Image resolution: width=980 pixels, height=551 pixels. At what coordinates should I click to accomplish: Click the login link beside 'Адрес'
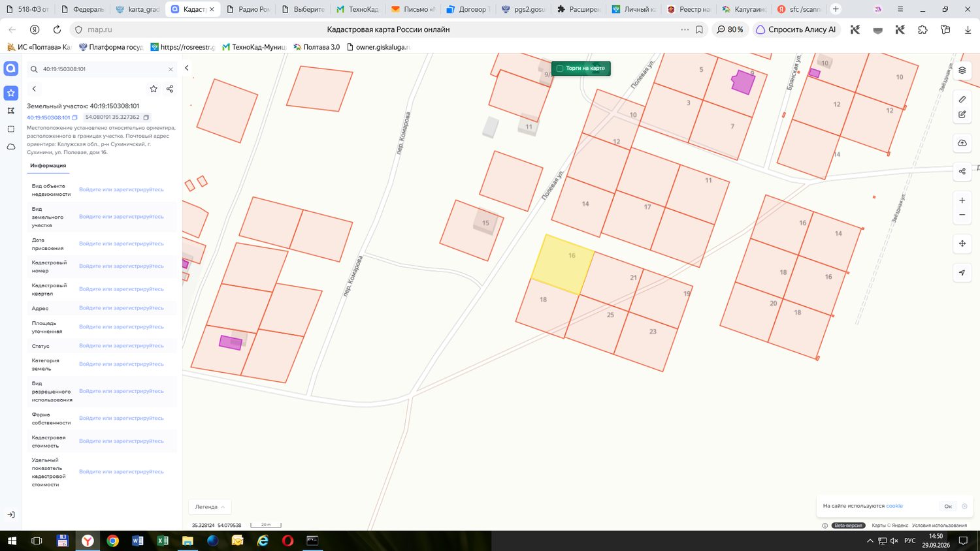pos(122,308)
